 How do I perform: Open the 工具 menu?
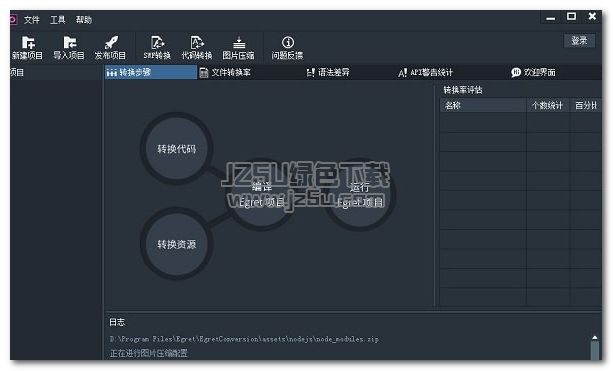tap(58, 20)
